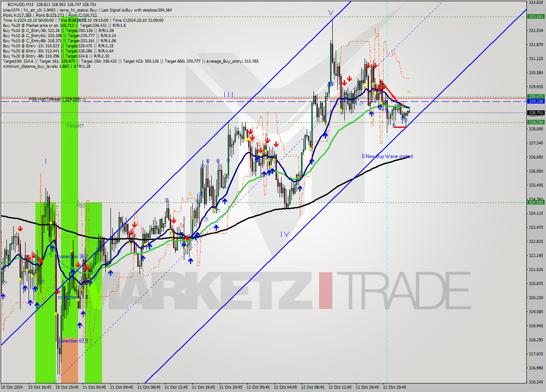Click the current price tag 328.751

pyautogui.click(x=536, y=113)
